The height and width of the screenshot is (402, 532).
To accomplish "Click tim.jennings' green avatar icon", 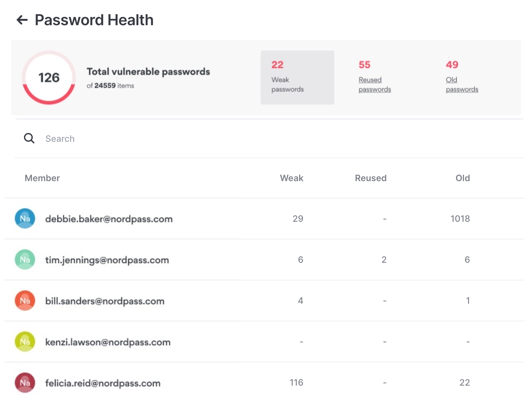I will (25, 259).
